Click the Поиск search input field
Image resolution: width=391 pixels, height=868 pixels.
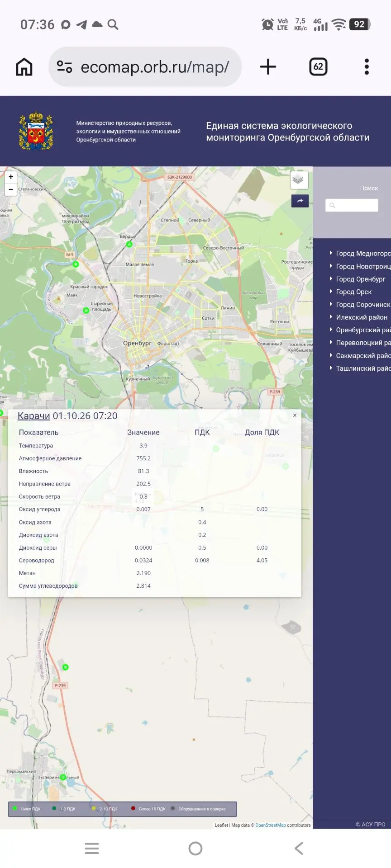click(352, 205)
